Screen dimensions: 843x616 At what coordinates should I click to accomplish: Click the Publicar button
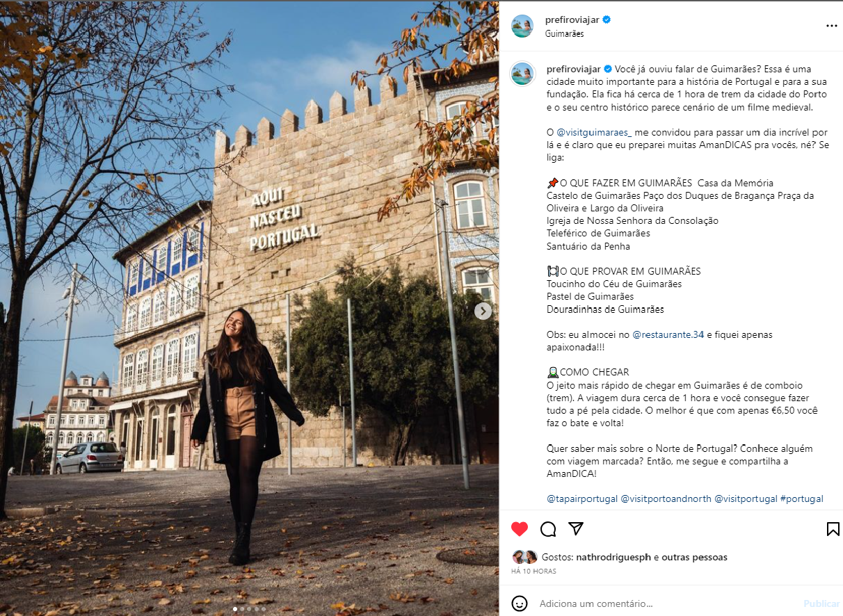821,603
